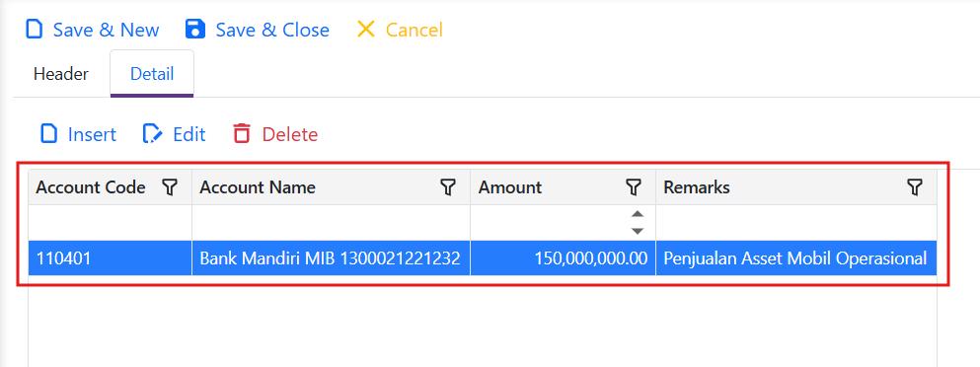Click the Cancel label

point(415,30)
